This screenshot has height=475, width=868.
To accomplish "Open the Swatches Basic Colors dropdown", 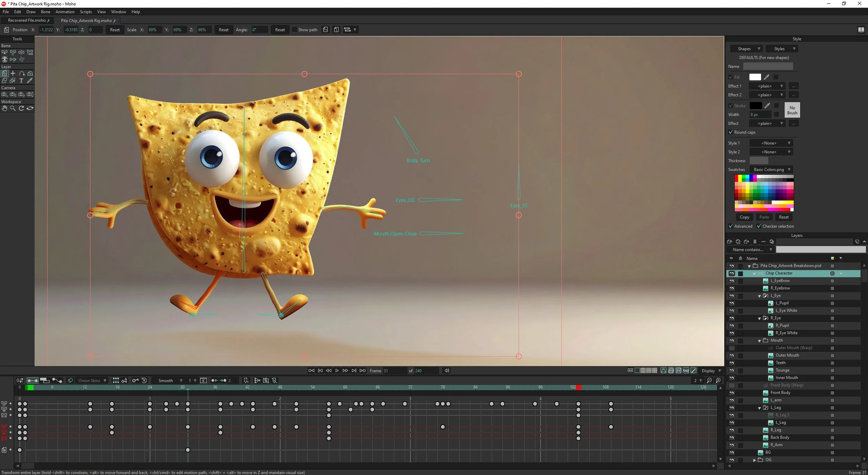I will [x=771, y=170].
